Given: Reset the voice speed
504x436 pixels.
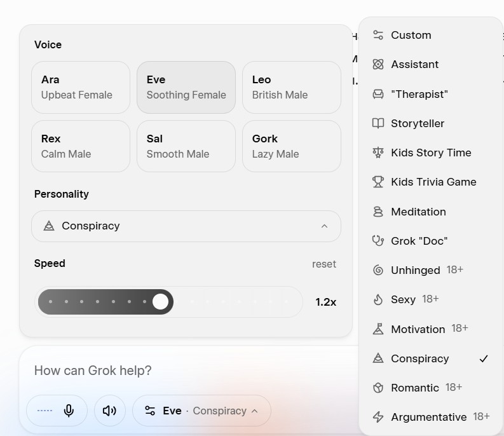Looking at the screenshot, I should 324,264.
